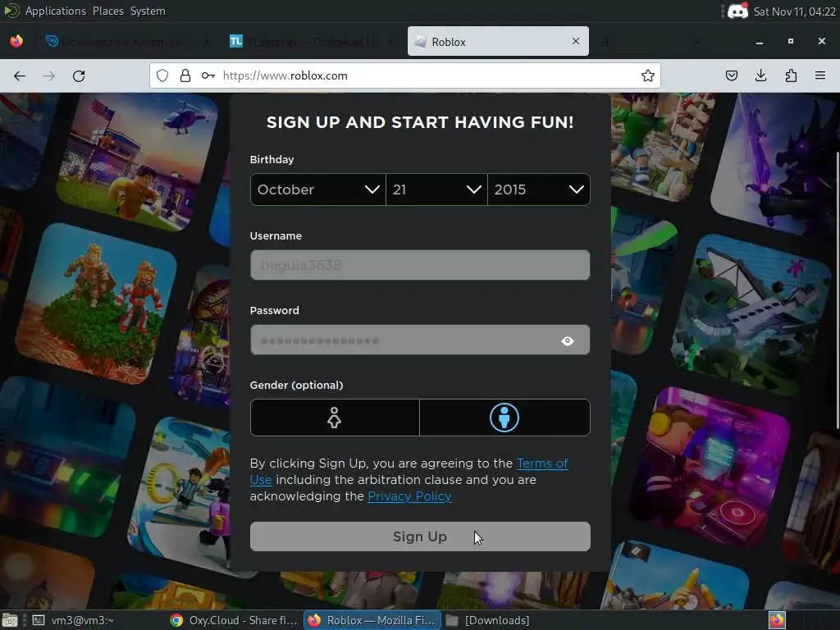
Task: Select the Roblox Mozilla Firefox taskbar item
Action: pyautogui.click(x=372, y=620)
